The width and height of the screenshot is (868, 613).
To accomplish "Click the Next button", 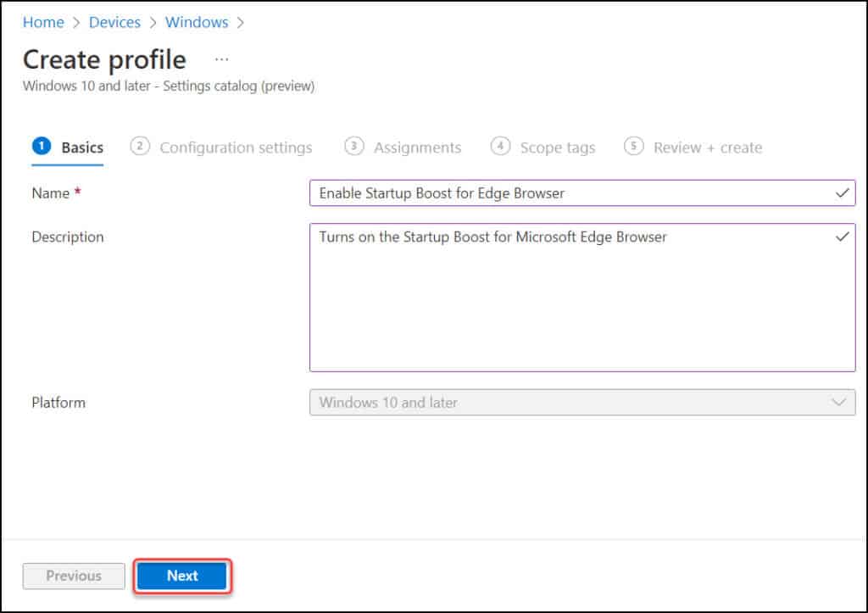I will (x=182, y=576).
